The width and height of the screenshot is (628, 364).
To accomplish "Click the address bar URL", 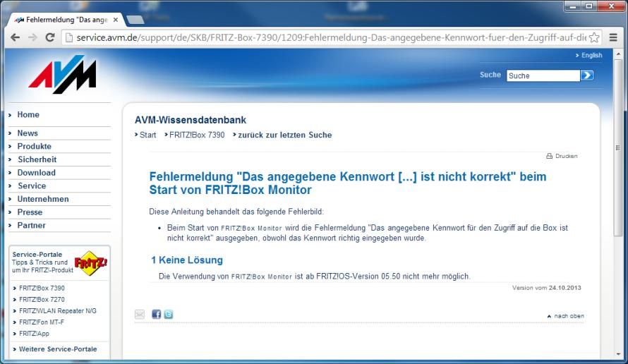I will point(331,37).
